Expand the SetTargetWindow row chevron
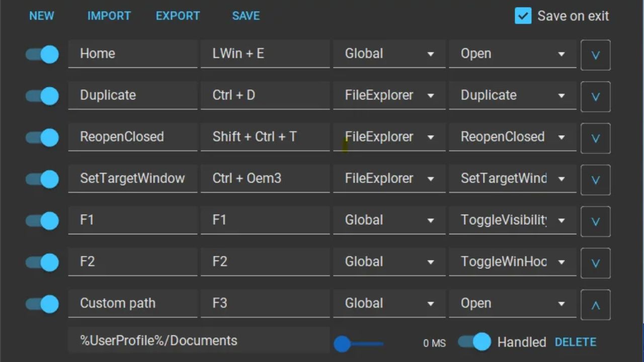644x362 pixels. 596,180
